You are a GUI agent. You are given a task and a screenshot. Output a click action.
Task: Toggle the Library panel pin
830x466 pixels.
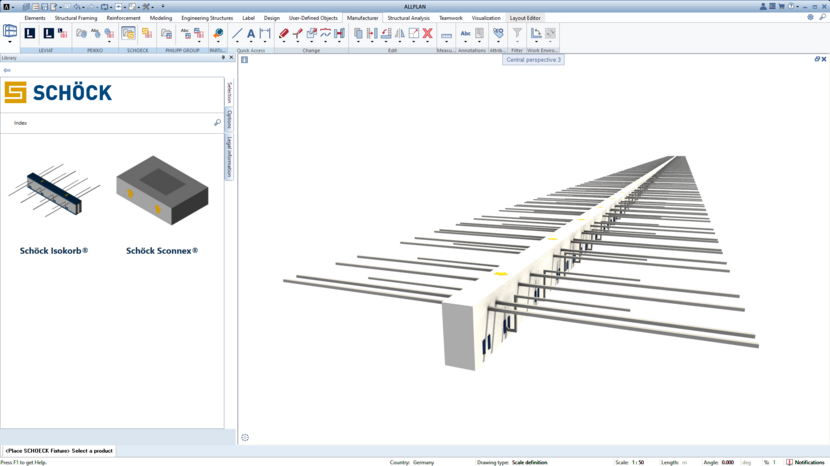pyautogui.click(x=223, y=58)
